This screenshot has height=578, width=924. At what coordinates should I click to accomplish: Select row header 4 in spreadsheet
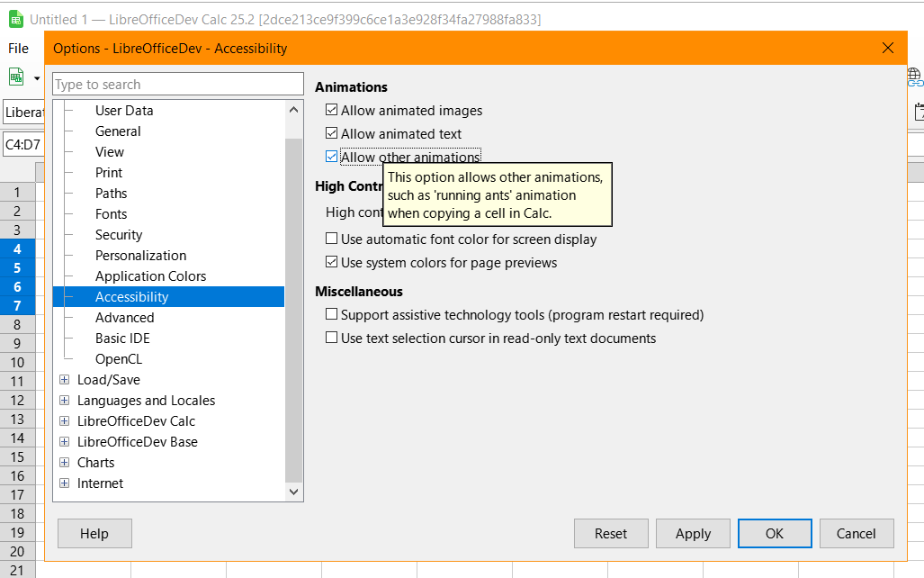[17, 248]
